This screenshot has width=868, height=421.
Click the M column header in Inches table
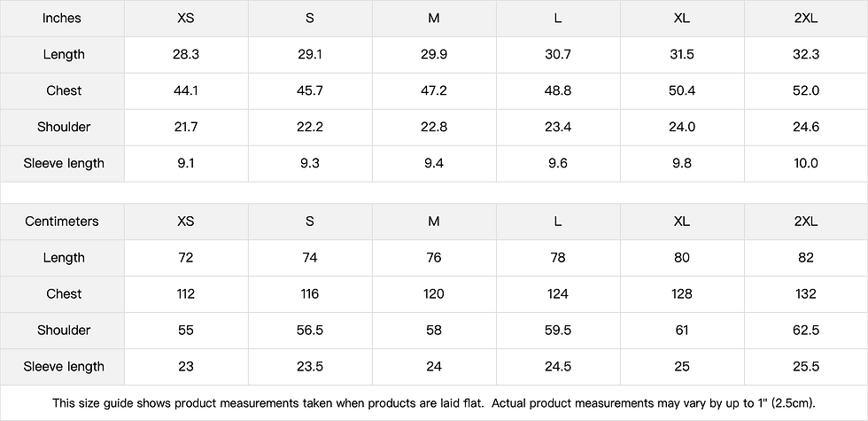pos(434,18)
